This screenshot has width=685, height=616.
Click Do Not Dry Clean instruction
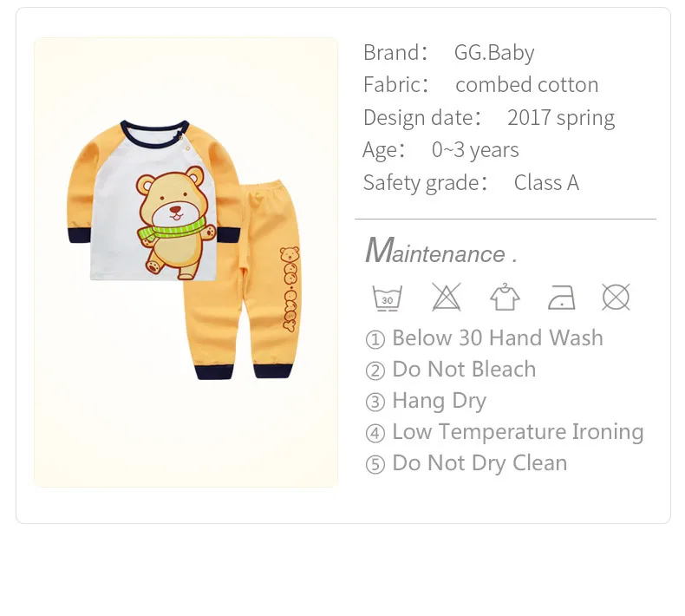tap(479, 463)
